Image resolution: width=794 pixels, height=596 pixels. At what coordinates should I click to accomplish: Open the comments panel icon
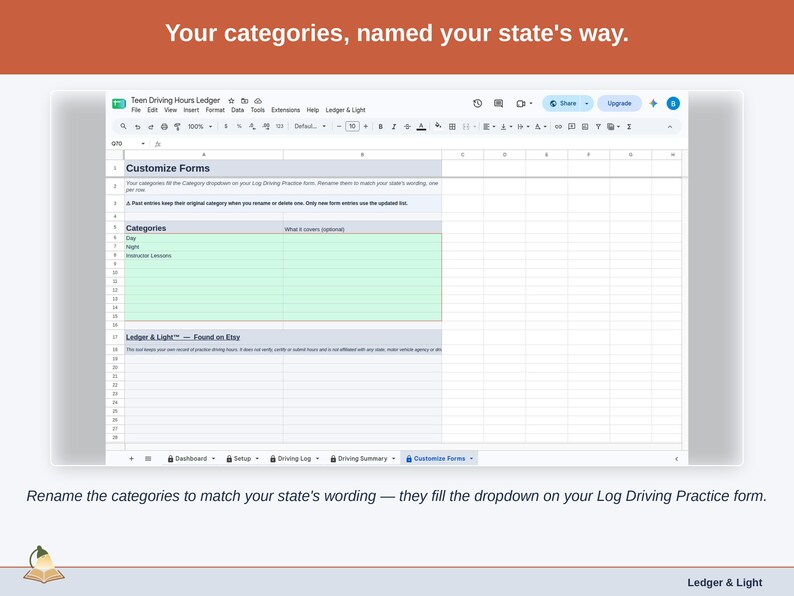click(498, 103)
